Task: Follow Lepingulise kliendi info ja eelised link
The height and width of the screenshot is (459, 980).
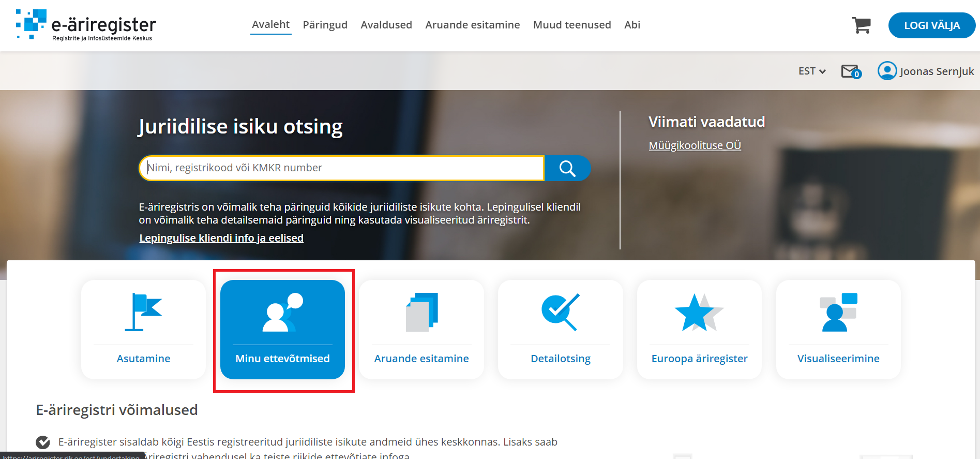Action: click(x=221, y=238)
